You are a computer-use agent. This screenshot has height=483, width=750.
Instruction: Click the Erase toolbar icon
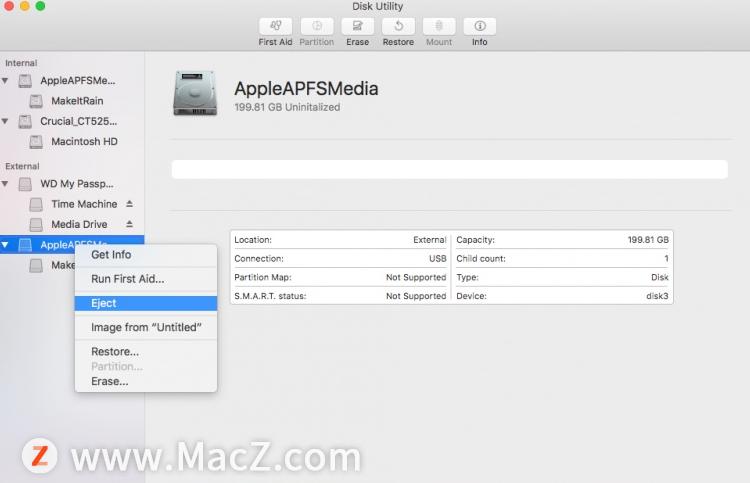(x=357, y=26)
